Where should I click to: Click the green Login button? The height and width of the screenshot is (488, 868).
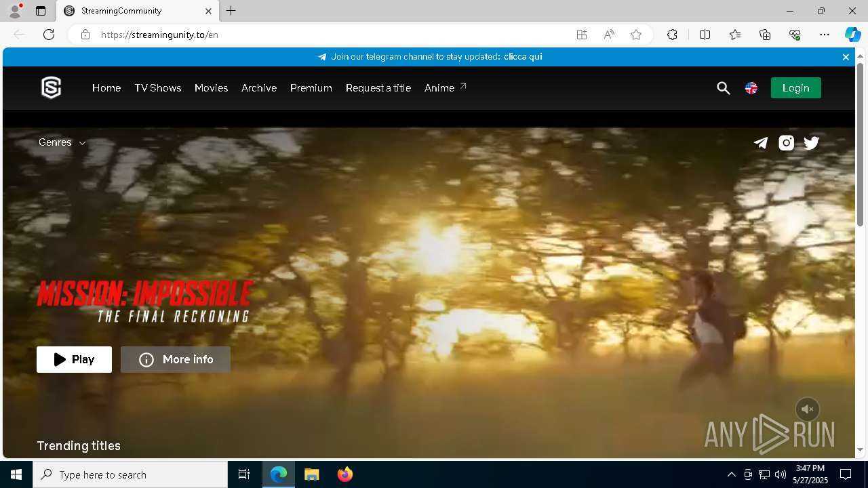[796, 88]
